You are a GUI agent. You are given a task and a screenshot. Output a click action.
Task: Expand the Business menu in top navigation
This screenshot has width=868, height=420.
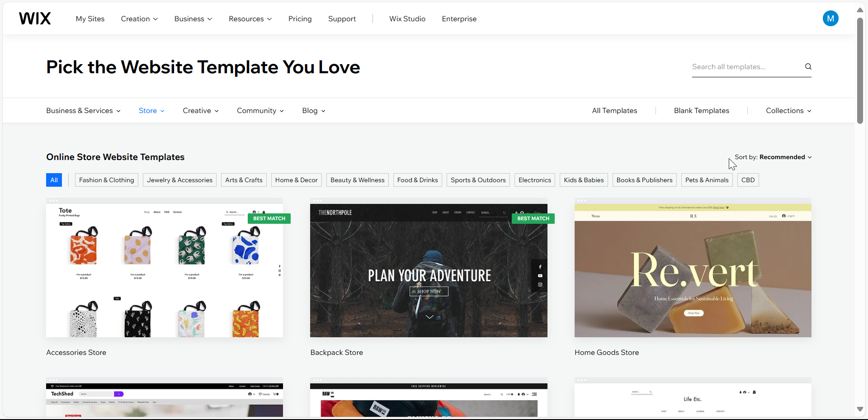tap(193, 19)
